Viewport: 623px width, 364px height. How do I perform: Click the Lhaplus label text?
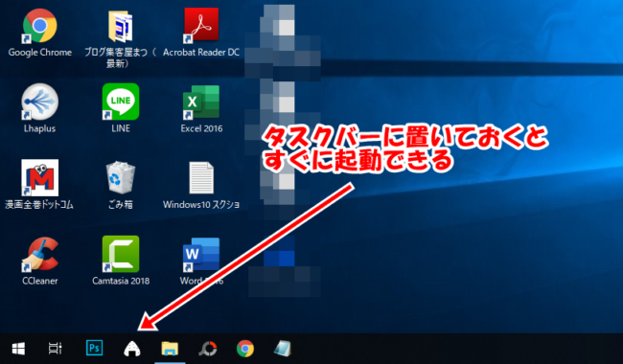(39, 128)
